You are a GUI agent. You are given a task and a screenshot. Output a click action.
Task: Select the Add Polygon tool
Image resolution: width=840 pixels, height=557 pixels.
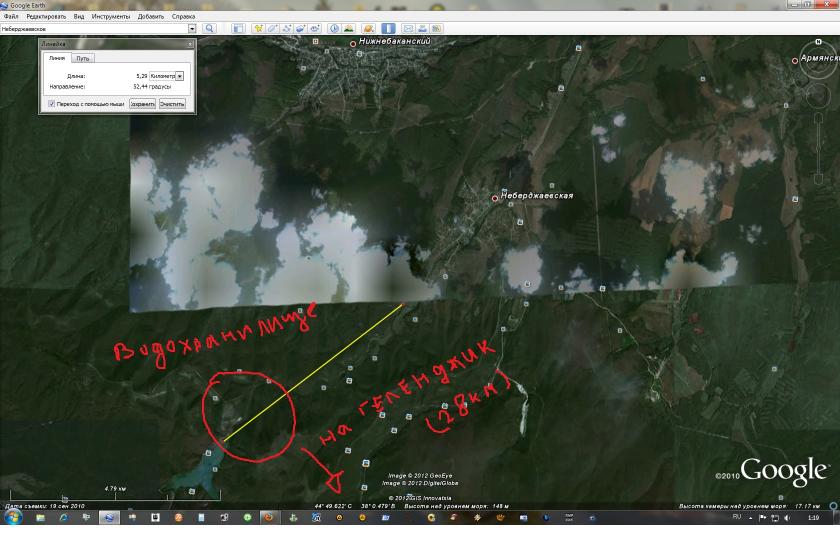point(272,29)
